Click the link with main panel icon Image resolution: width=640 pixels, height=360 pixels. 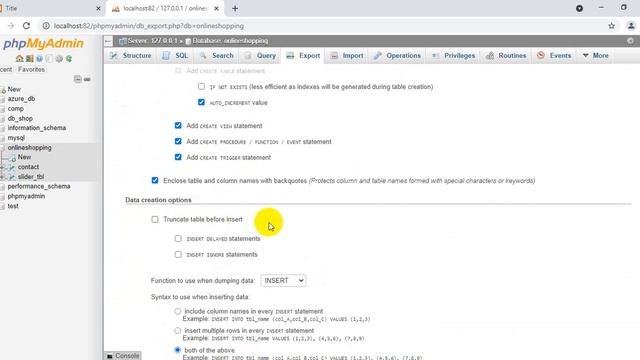pyautogui.click(x=87, y=79)
